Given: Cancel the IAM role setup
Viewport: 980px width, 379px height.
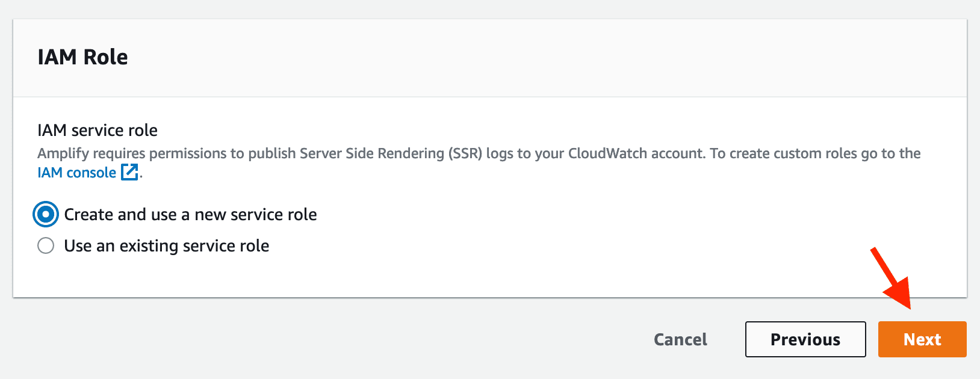Looking at the screenshot, I should pos(680,339).
